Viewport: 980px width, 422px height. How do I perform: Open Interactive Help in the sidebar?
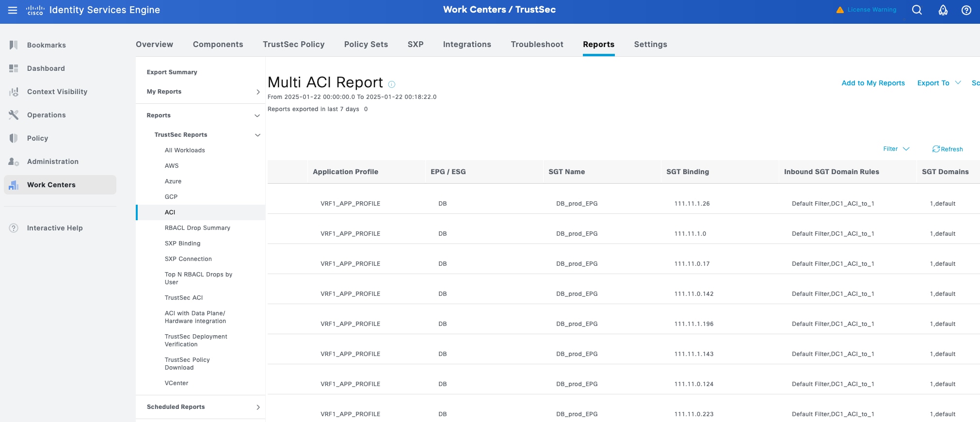tap(54, 228)
